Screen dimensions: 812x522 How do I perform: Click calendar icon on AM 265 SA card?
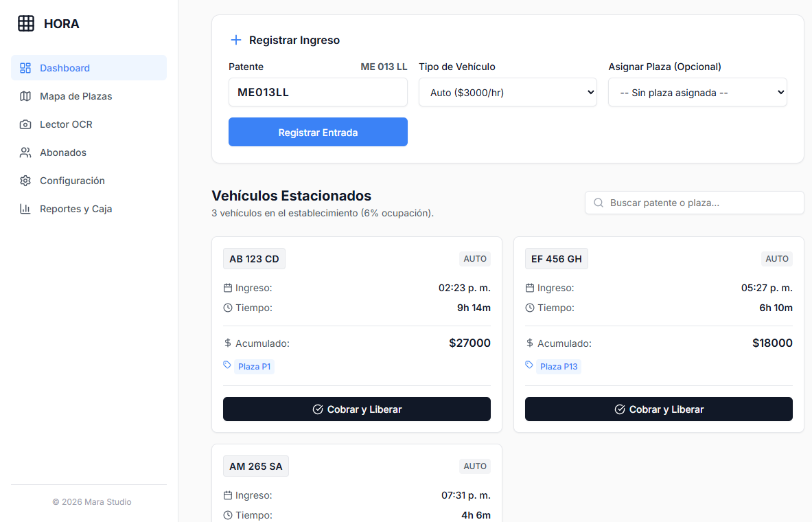228,495
